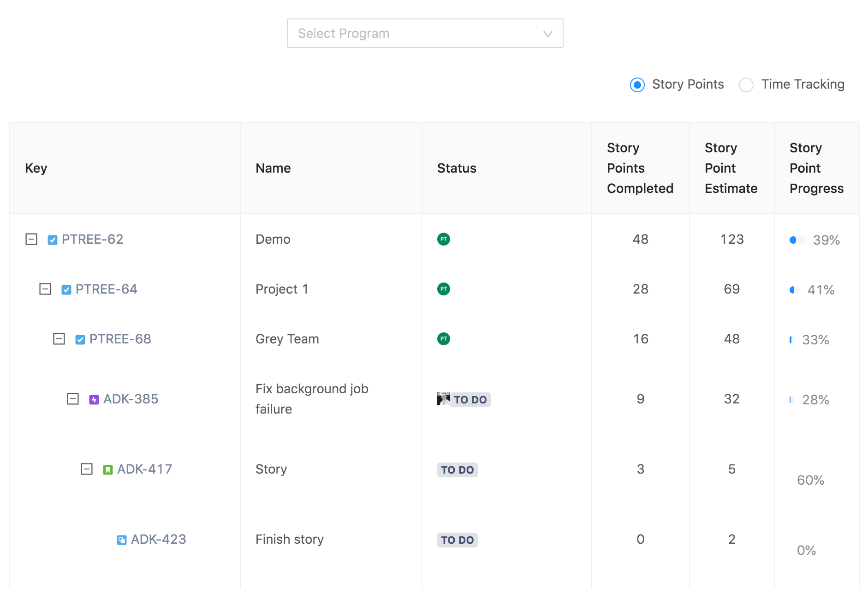Viewport: 868px width, 589px height.
Task: Click the task icon beside PTREE-64
Action: click(66, 290)
